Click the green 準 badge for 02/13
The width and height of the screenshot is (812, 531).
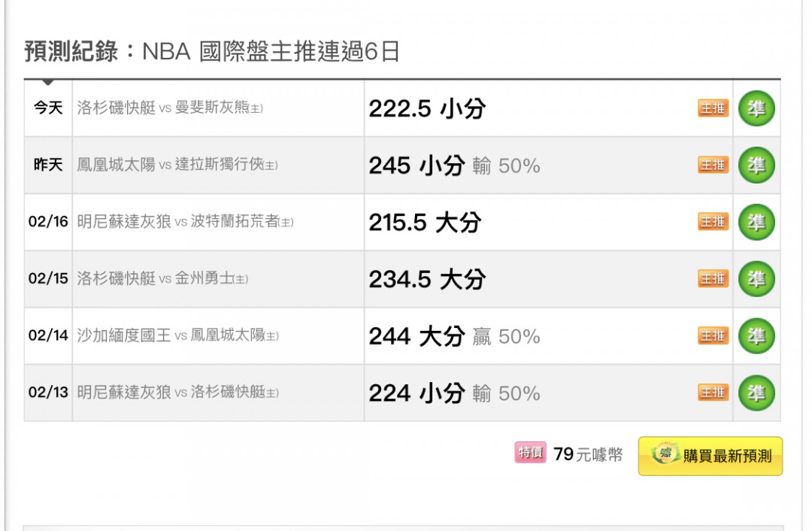point(756,393)
